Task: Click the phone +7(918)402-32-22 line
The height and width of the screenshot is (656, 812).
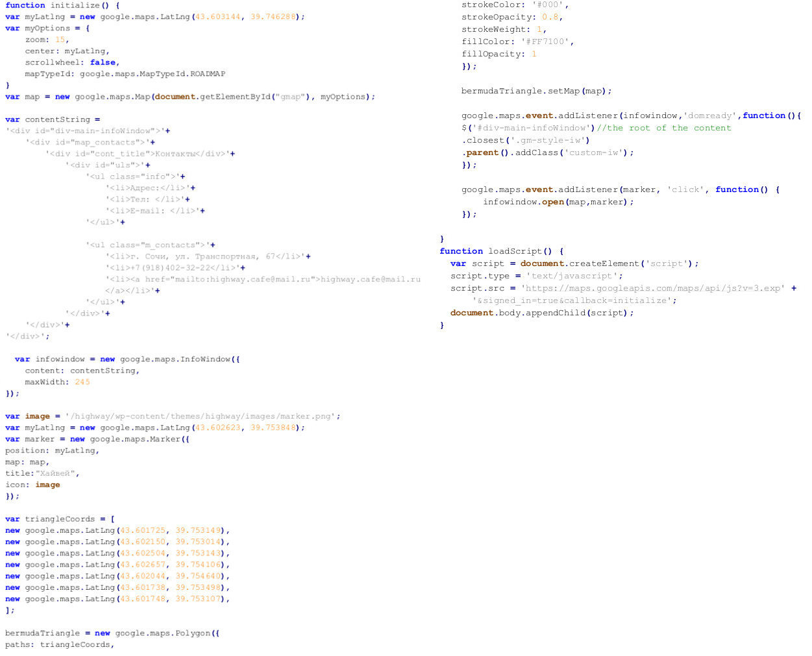Action: point(175,268)
